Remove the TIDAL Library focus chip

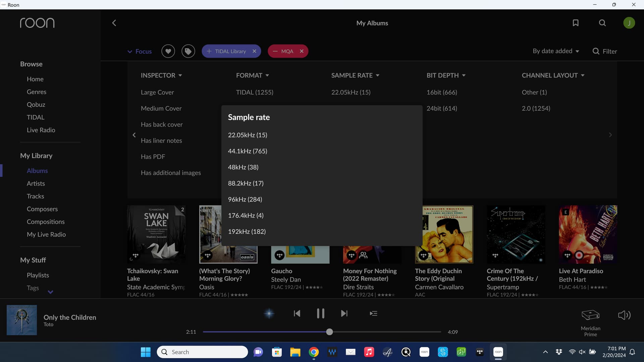click(254, 51)
